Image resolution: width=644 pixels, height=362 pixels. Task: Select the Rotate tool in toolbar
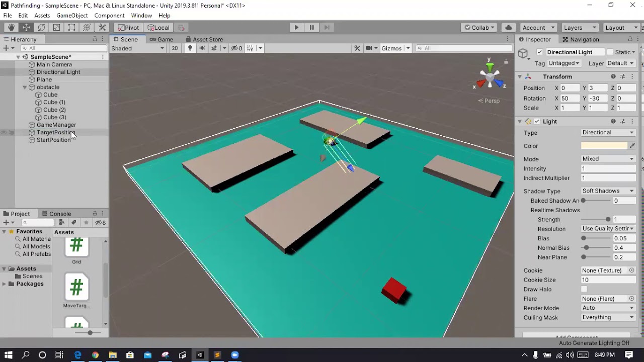pos(41,28)
